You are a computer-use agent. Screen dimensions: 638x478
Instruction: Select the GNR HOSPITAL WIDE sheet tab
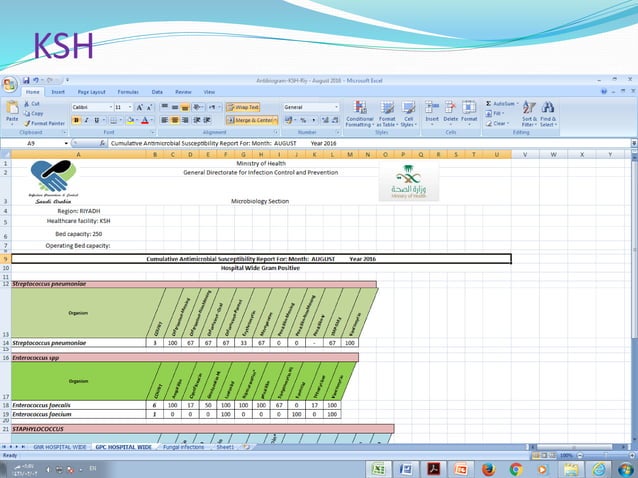click(59, 447)
